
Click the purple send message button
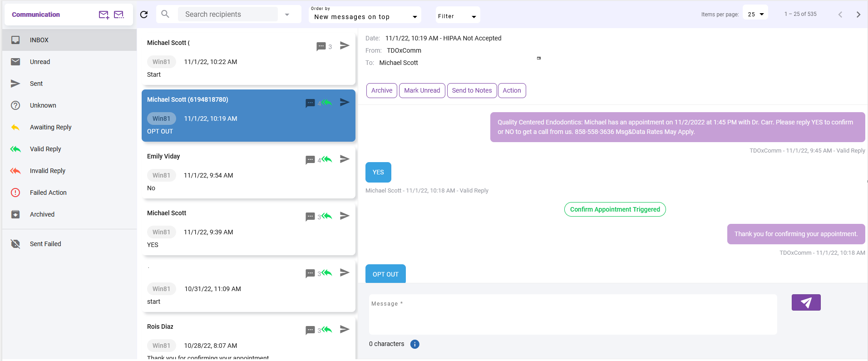tap(806, 302)
